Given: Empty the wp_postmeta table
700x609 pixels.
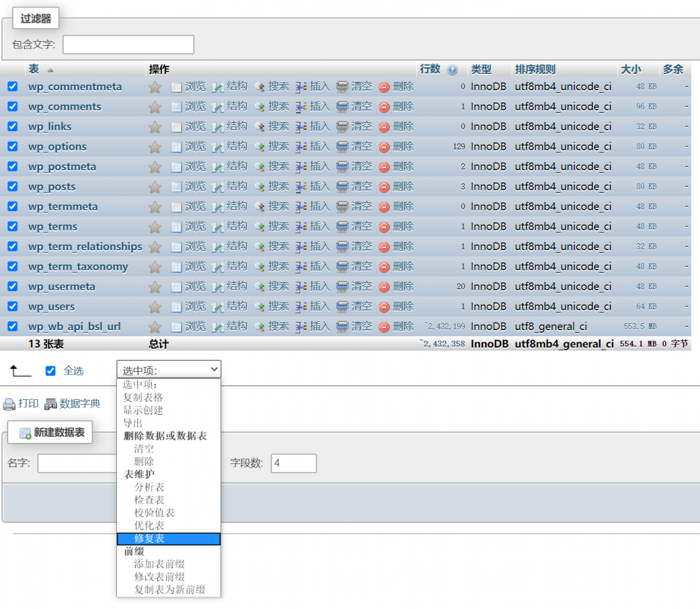Looking at the screenshot, I should [x=361, y=166].
